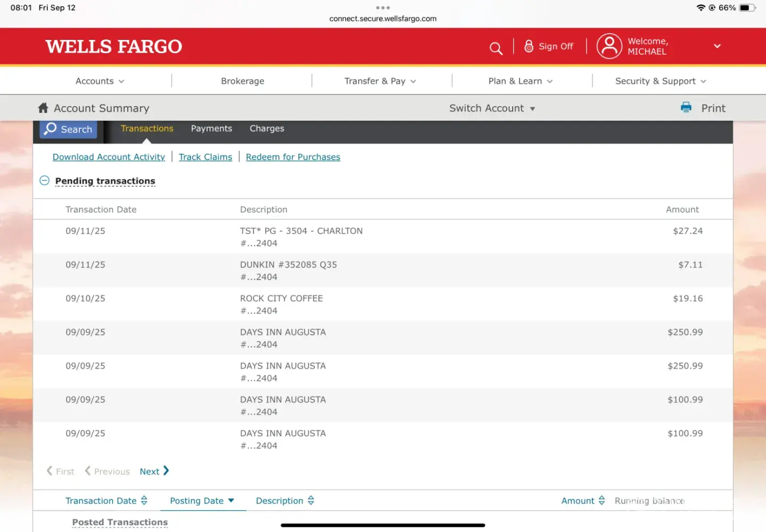Screen dimensions: 766x532
Task: Collapse the Pending transactions section
Action: [45, 181]
